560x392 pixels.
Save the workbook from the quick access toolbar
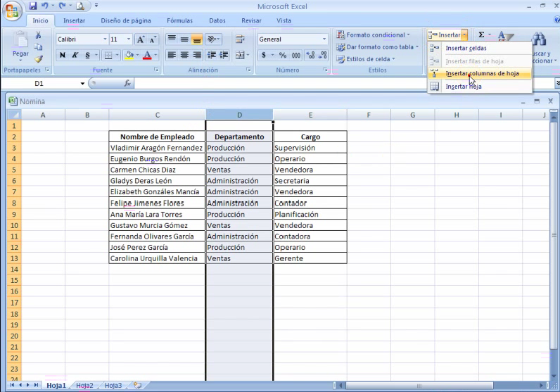coord(33,6)
